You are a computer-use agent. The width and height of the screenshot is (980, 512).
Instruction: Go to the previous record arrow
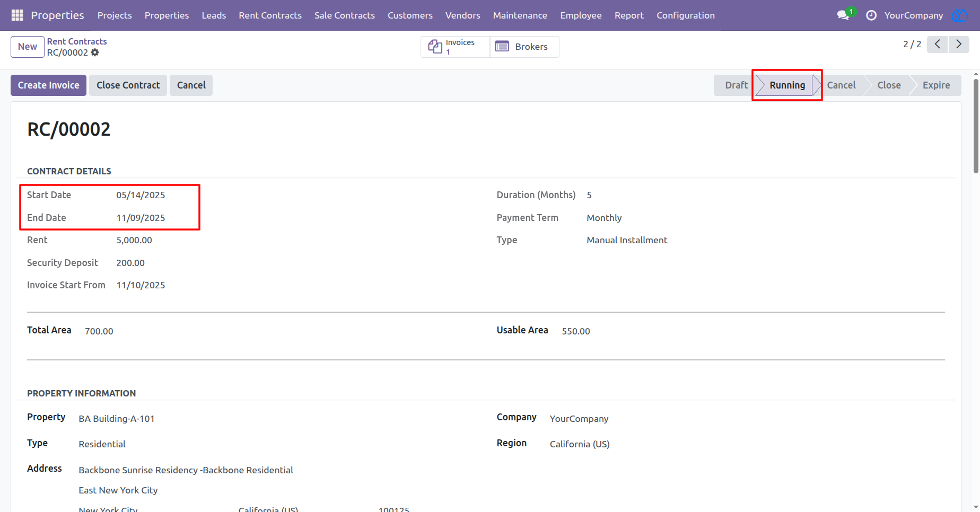pyautogui.click(x=938, y=44)
